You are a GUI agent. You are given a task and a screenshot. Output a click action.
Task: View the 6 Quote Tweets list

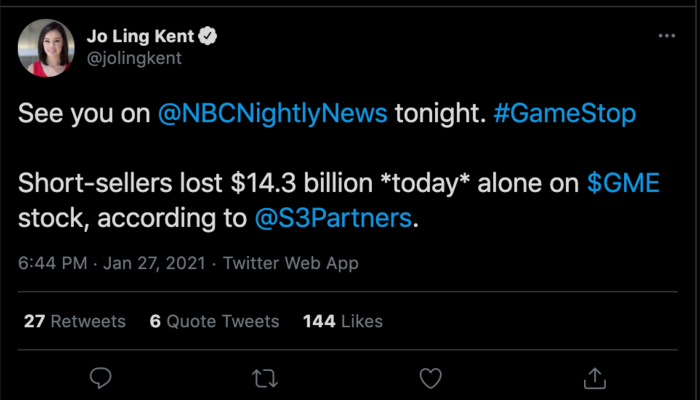point(214,321)
